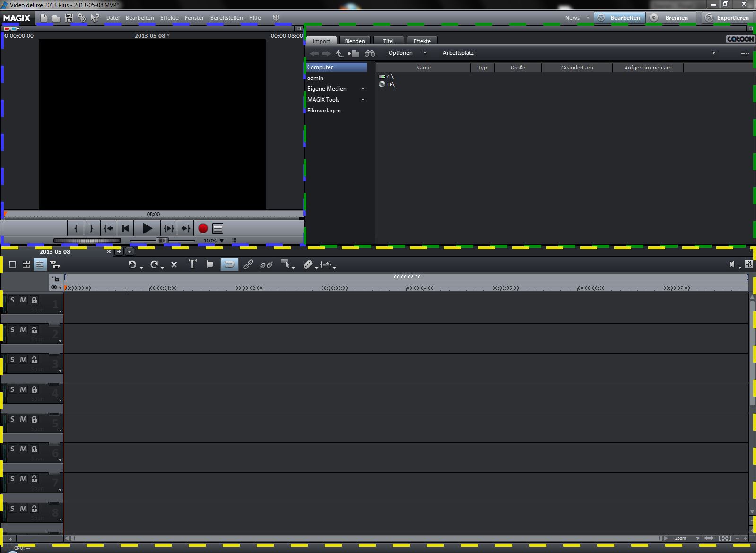This screenshot has width=756, height=553.
Task: Group objects with the chain link icon
Action: click(248, 265)
